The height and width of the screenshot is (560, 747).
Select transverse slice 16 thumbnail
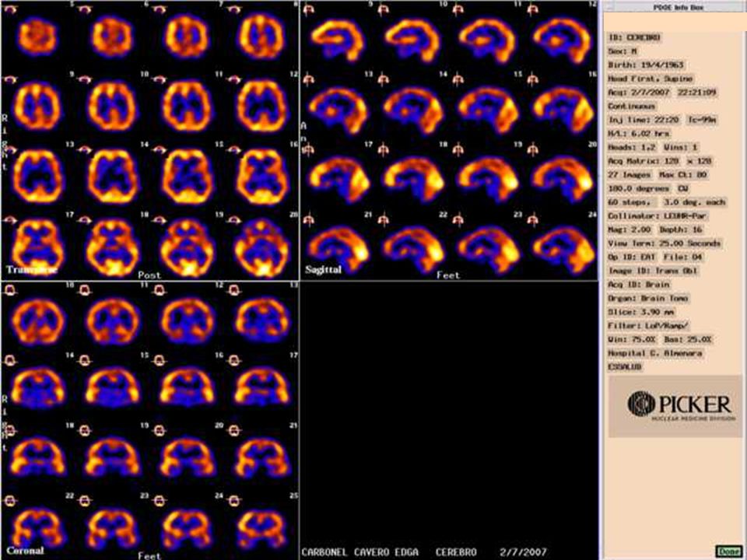tap(262, 177)
